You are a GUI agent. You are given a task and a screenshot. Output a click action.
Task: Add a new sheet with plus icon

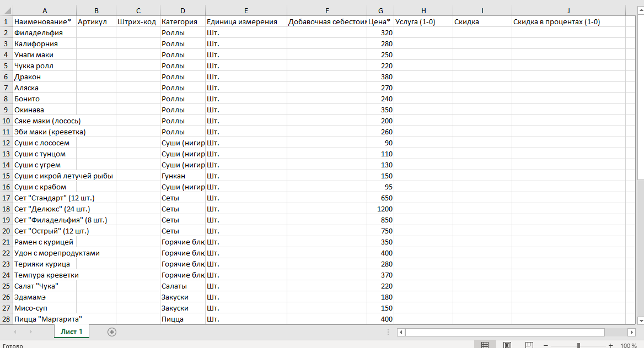pyautogui.click(x=112, y=331)
